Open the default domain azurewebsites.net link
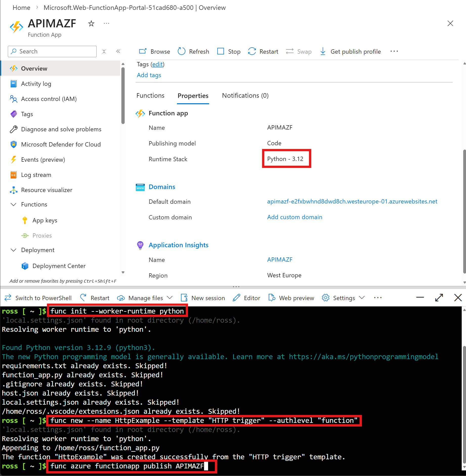The width and height of the screenshot is (466, 476). tap(352, 201)
